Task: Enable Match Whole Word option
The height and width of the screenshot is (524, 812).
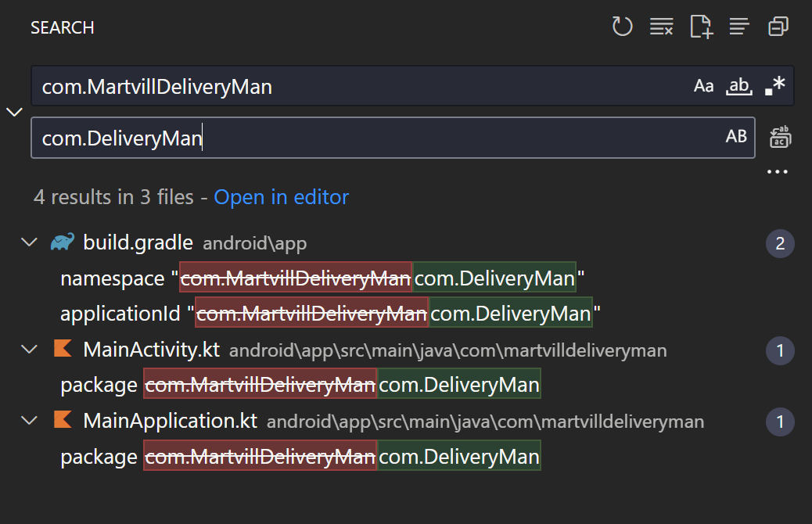Action: tap(738, 86)
